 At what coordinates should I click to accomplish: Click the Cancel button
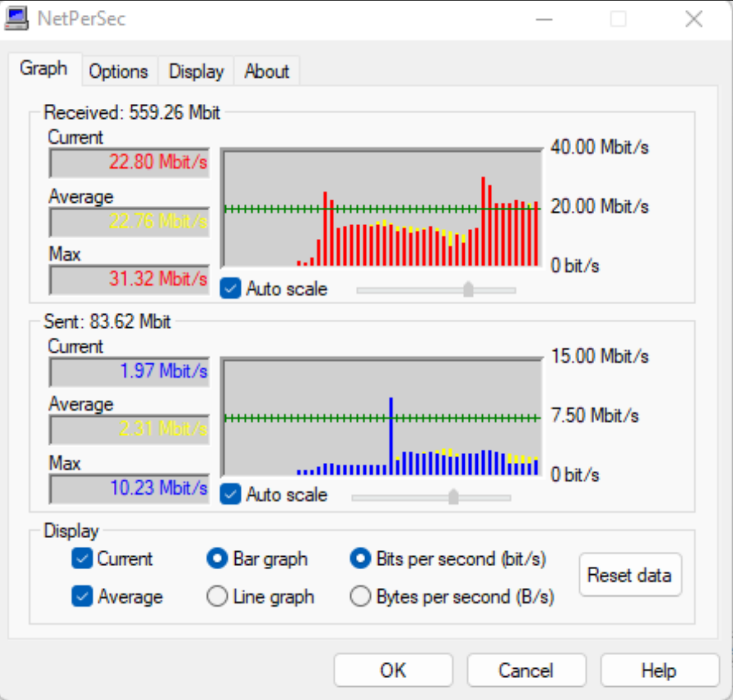tap(526, 670)
